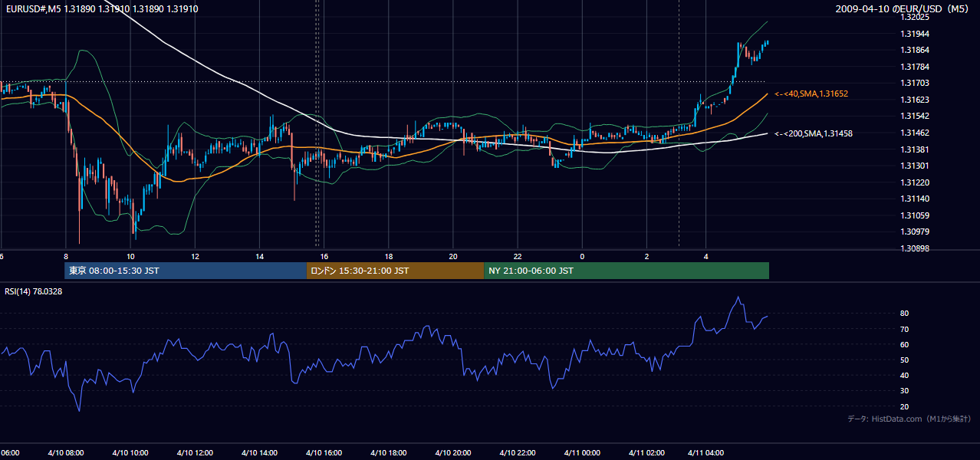Click the RSI(14) 78.0328 indicator label

click(x=34, y=291)
